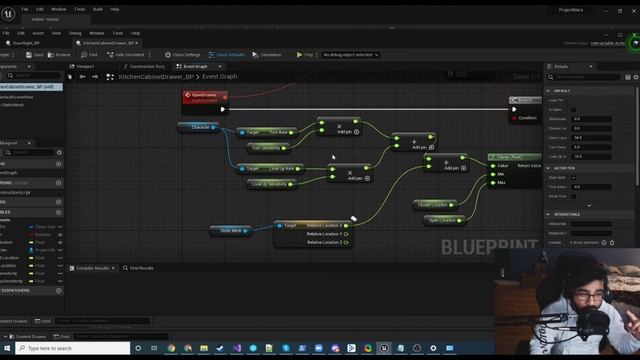Open the Debug menu in the blueprint editor
Viewport: 640px width, 360px height.
(x=75, y=33)
